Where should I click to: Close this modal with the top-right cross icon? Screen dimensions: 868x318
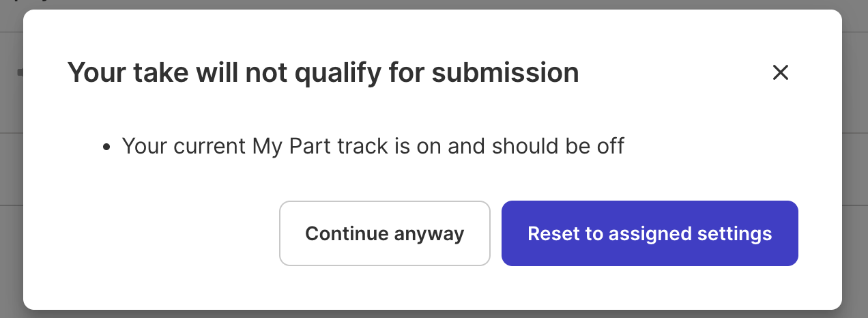[x=780, y=73]
